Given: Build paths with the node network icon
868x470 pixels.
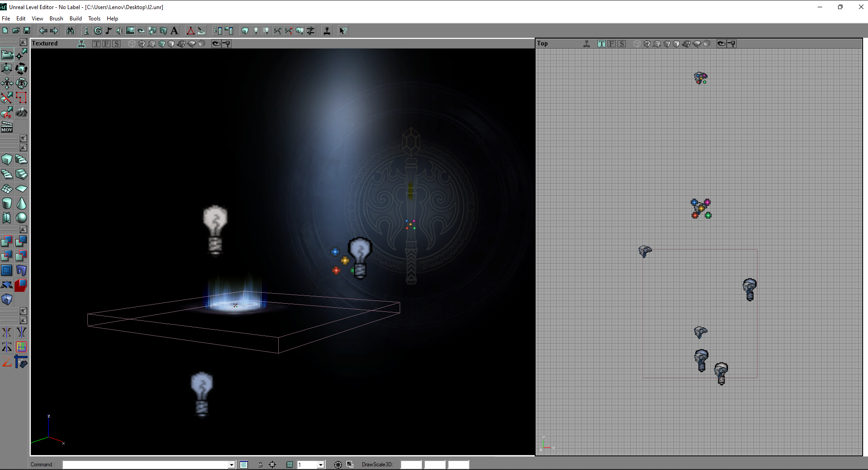Looking at the screenshot, I should point(277,30).
